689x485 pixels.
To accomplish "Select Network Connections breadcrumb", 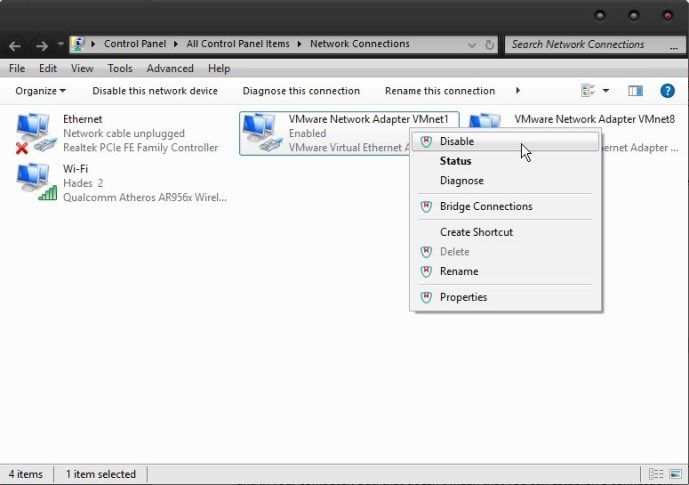I will (x=359, y=44).
